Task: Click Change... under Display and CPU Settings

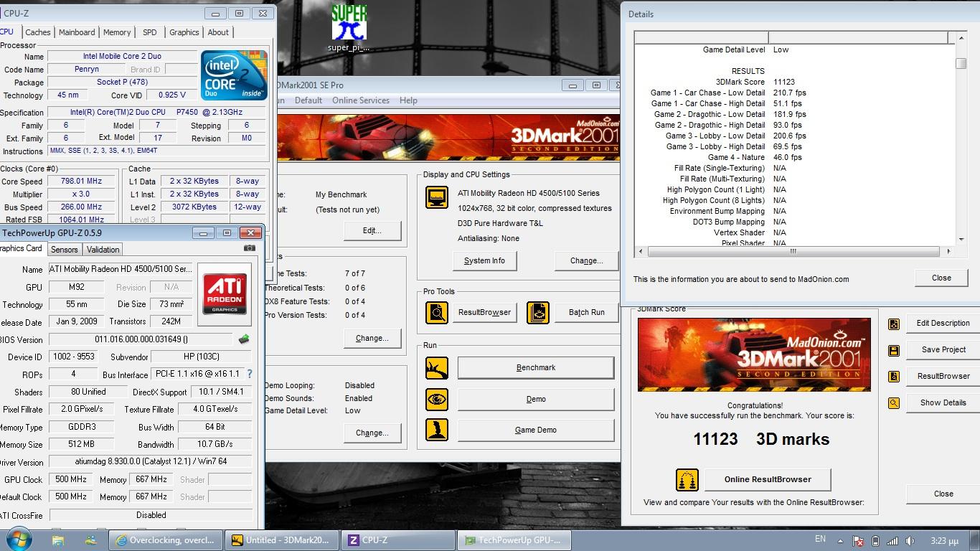Action: click(x=587, y=260)
